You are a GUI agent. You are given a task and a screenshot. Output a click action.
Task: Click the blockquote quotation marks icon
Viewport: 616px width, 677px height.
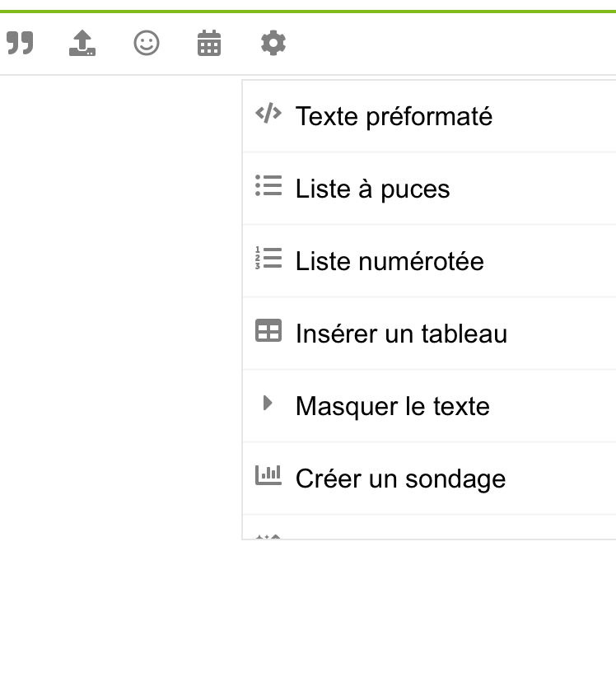pos(20,43)
